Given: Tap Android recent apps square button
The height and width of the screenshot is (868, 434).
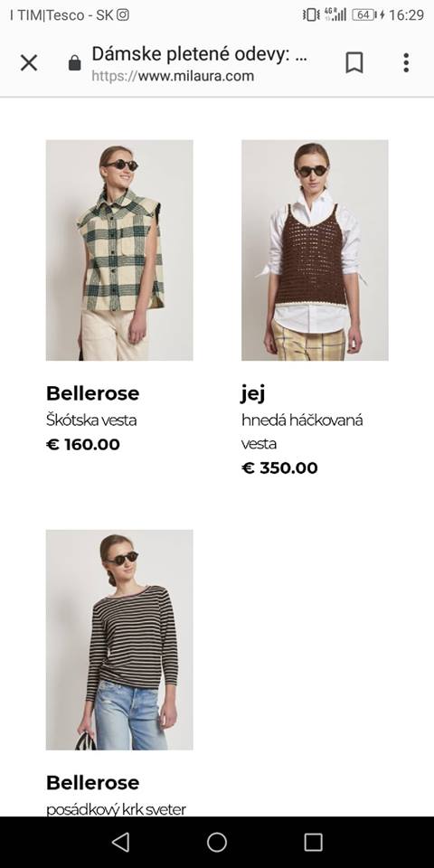Looking at the screenshot, I should (x=314, y=842).
